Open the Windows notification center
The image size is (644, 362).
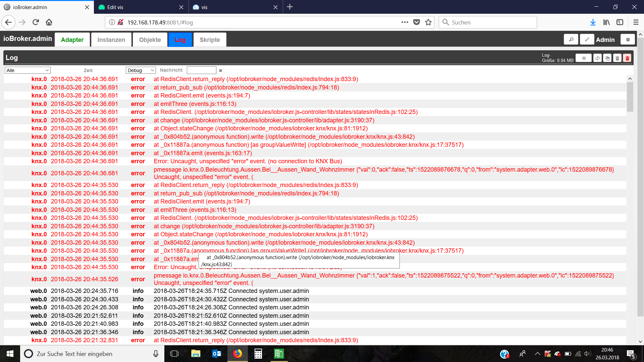(x=631, y=354)
